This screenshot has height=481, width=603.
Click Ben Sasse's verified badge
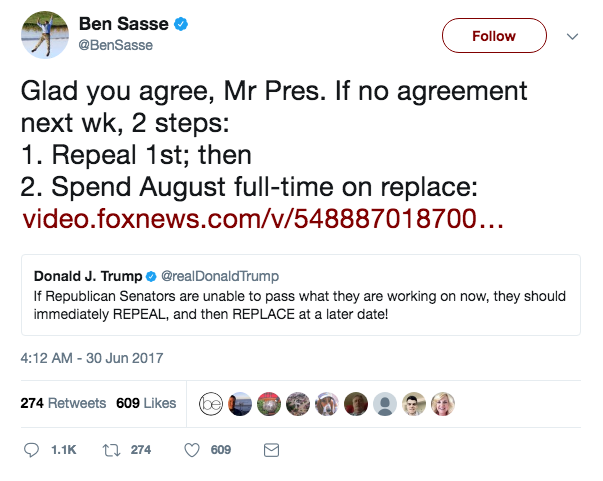pyautogui.click(x=181, y=24)
